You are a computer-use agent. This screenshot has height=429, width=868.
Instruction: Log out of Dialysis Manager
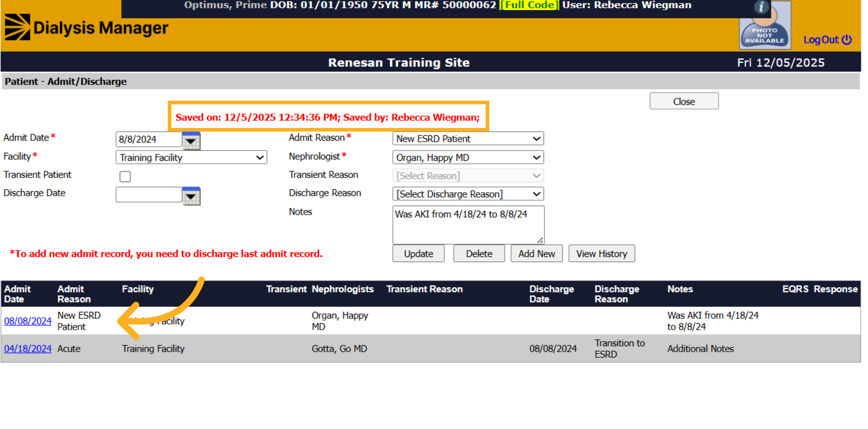click(x=827, y=40)
